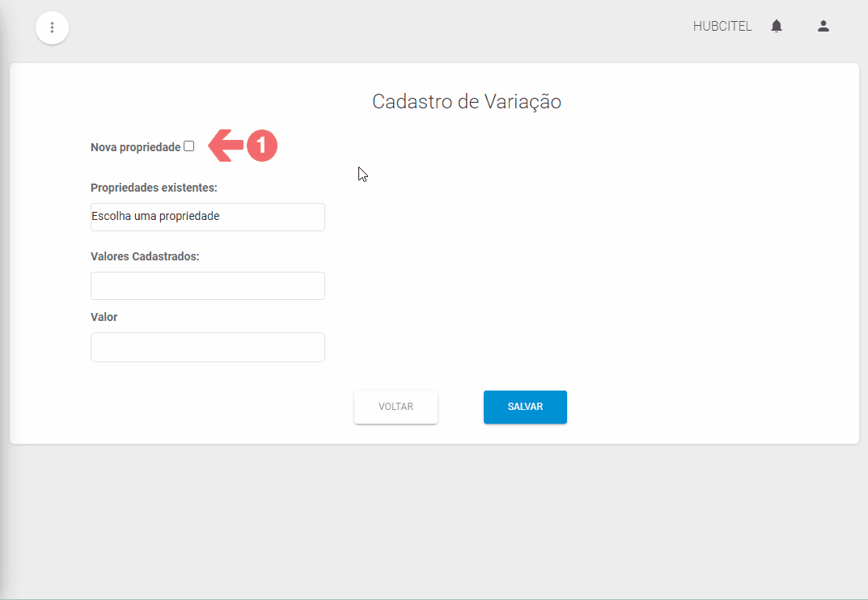
Task: Click the Valores Cadastrados label
Action: pyautogui.click(x=145, y=256)
